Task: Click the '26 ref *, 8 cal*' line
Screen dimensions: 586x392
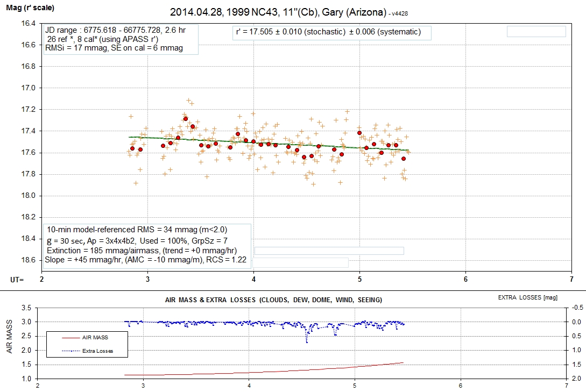Action: pyautogui.click(x=103, y=39)
